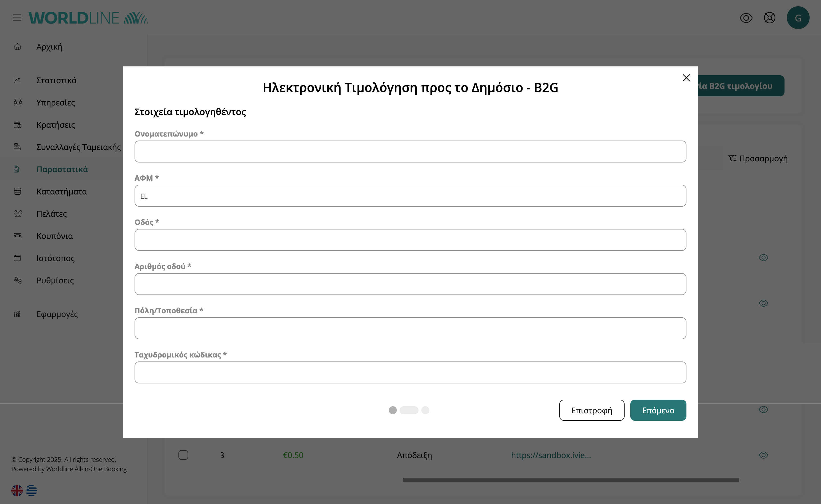Click eye icon in the Απόδειξη row
This screenshot has width=821, height=504.
coord(763,455)
